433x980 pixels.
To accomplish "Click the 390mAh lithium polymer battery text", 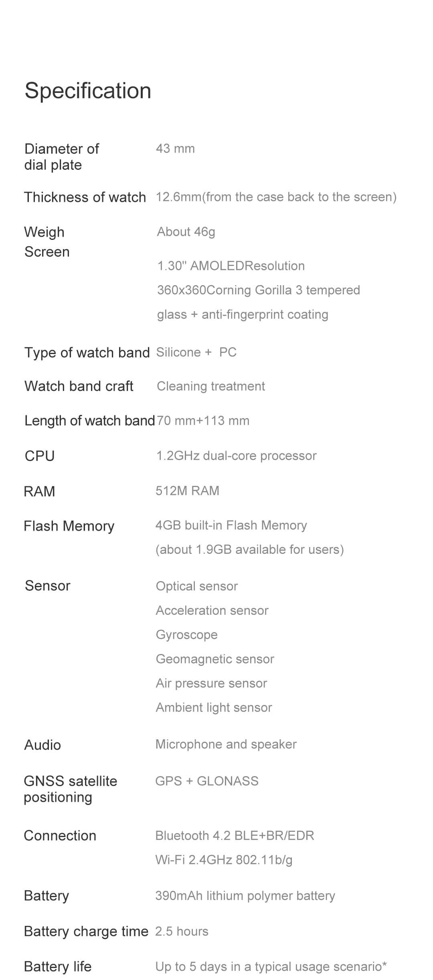I will pos(245,895).
